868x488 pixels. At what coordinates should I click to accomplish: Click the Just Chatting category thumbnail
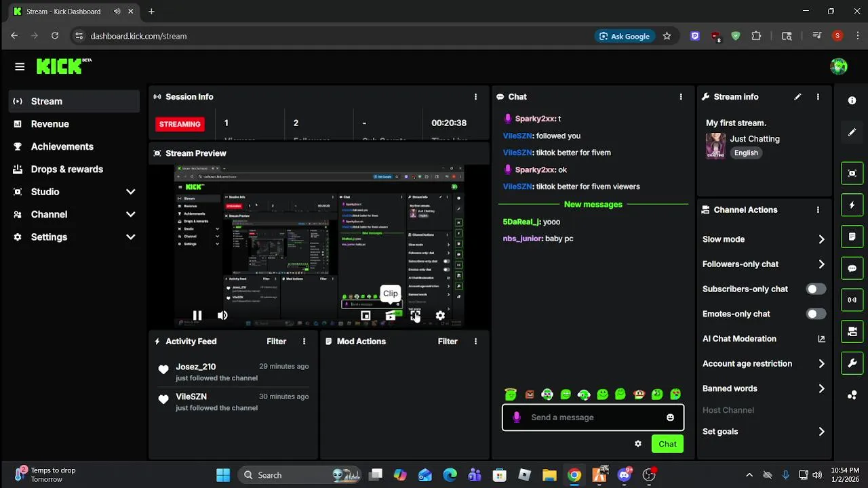tap(715, 145)
